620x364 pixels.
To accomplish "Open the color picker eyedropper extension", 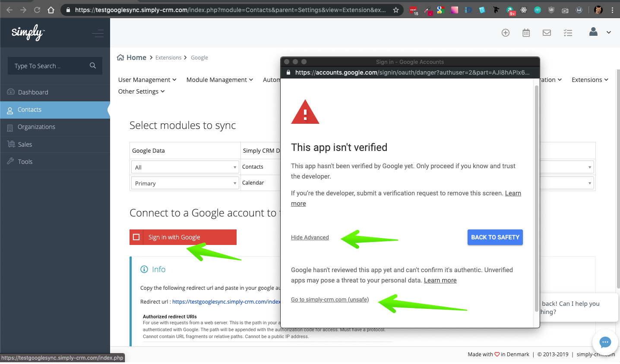I will [x=427, y=10].
